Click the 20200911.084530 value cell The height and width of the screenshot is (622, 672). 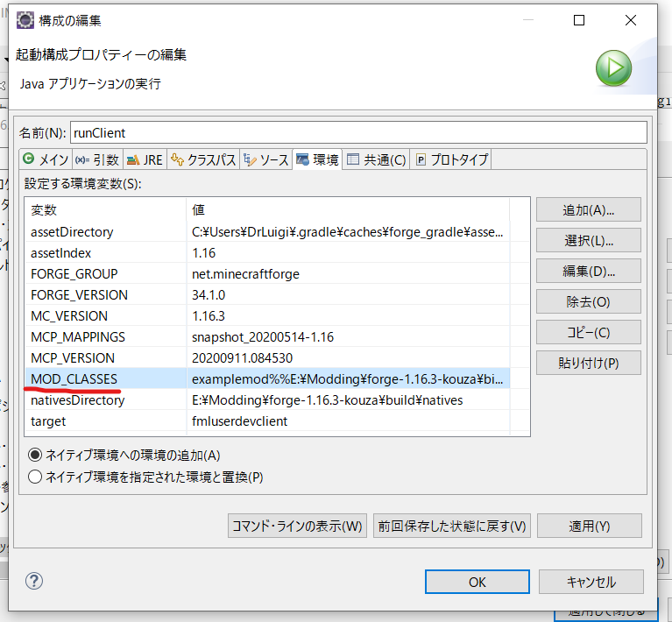[x=348, y=358]
